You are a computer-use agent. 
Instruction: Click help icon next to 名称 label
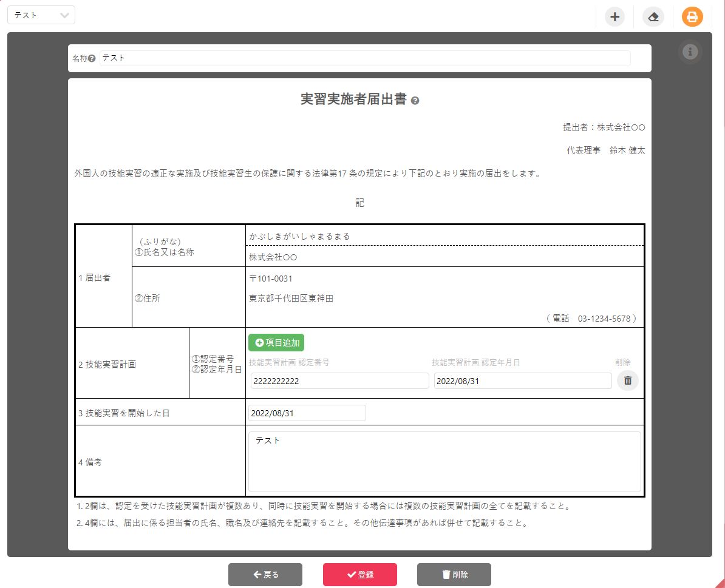tap(92, 59)
